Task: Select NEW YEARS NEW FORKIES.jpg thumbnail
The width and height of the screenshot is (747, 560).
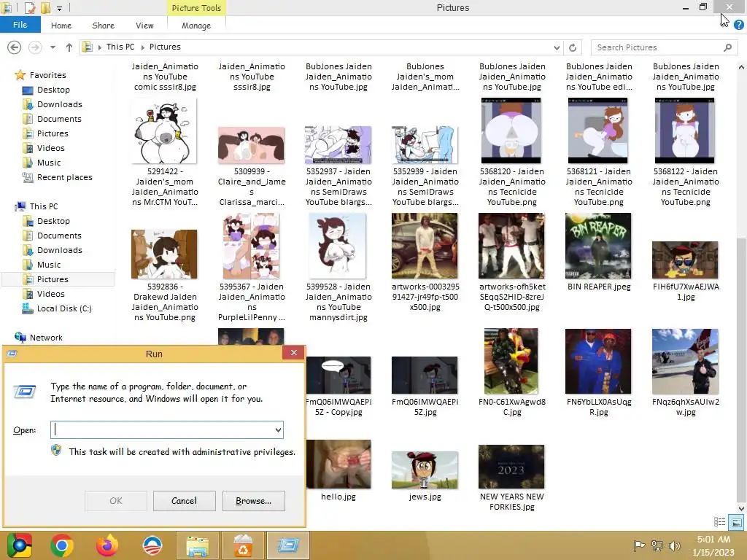Action: (x=511, y=467)
